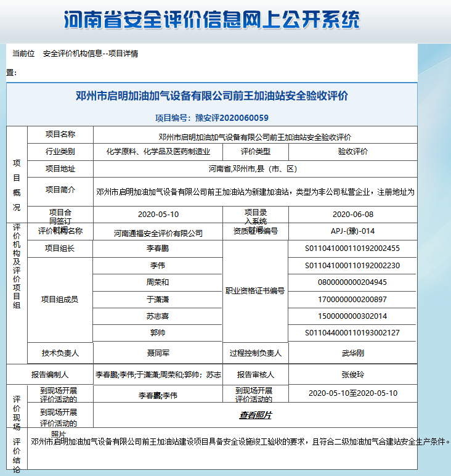Image resolution: width=451 pixels, height=476 pixels.
Task: Select contract date 2020-05-10
Action: click(158, 215)
